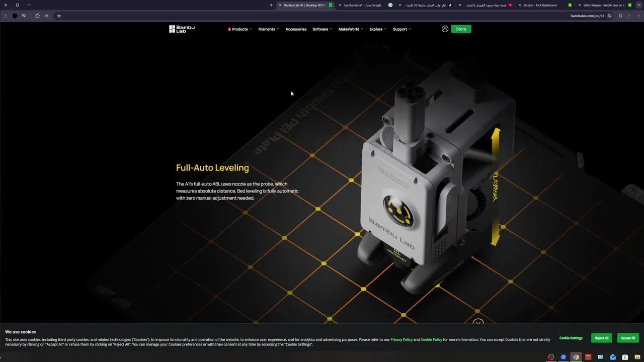Expand the Filaments dropdown

pos(269,29)
